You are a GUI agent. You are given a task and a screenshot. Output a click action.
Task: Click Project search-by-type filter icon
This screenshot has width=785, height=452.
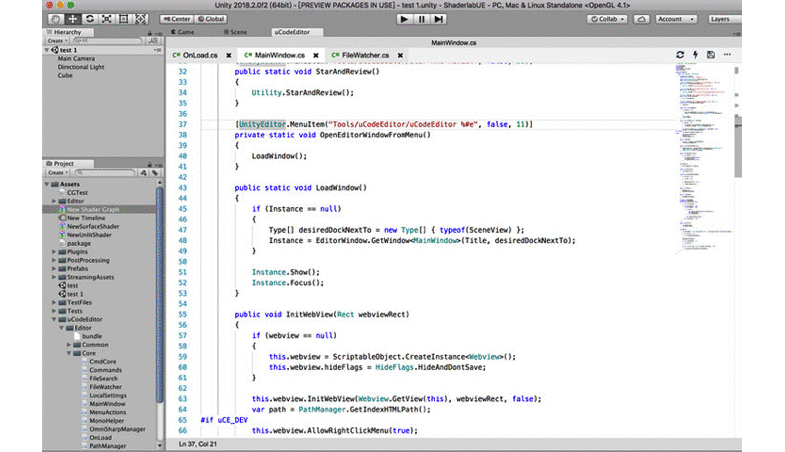point(144,173)
